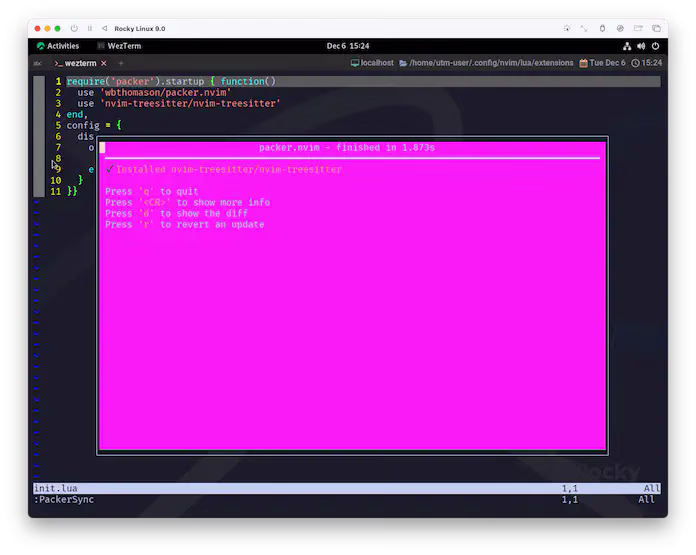Click the volume speaker icon in top panel

641,46
